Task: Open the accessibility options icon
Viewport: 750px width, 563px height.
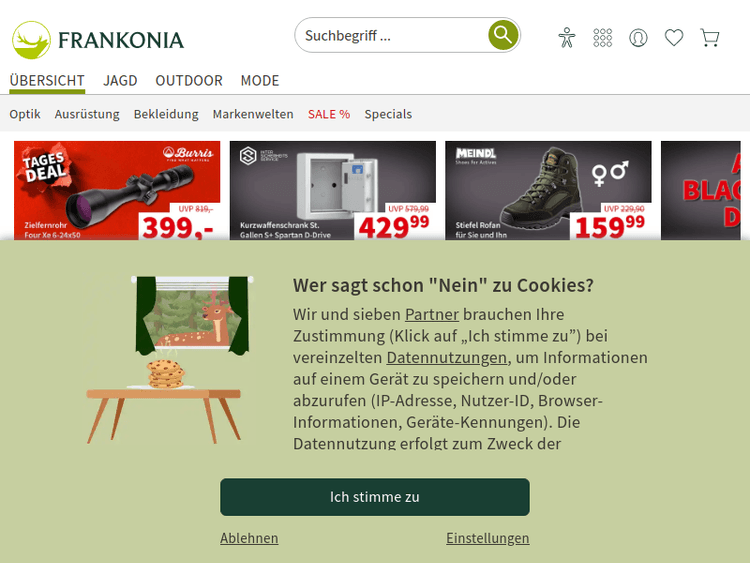Action: click(567, 37)
